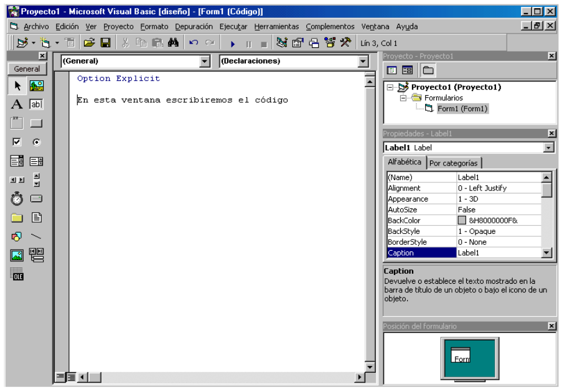The width and height of the screenshot is (562, 392).
Task: Open the (Declaraciones) procedure dropdown
Action: coord(363,61)
